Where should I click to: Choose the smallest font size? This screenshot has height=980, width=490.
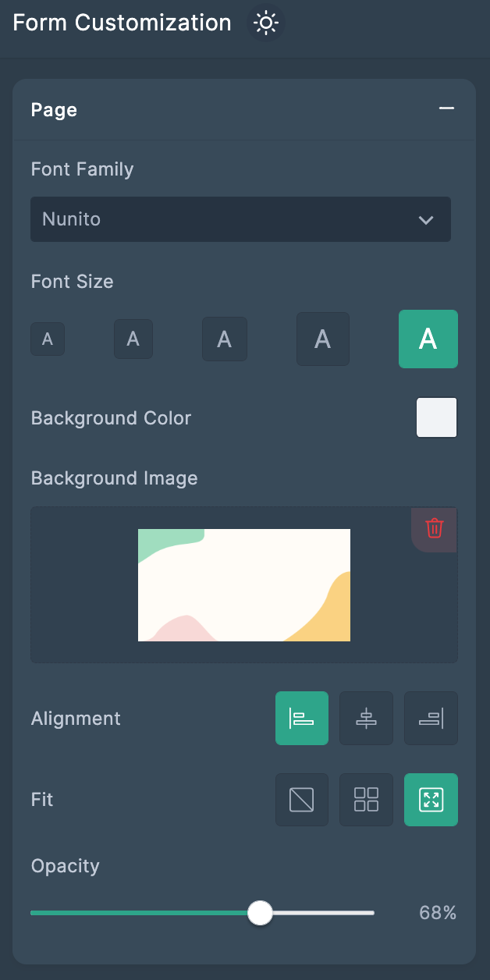[x=48, y=339]
